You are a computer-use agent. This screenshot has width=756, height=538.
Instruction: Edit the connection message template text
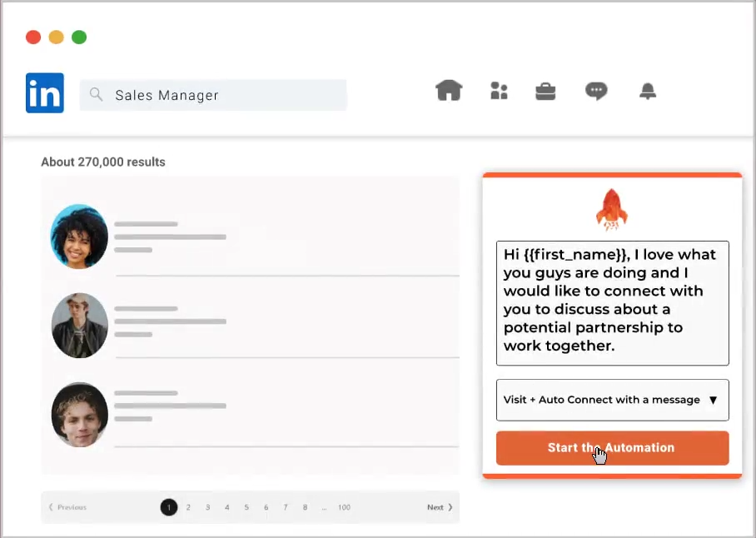click(x=612, y=300)
